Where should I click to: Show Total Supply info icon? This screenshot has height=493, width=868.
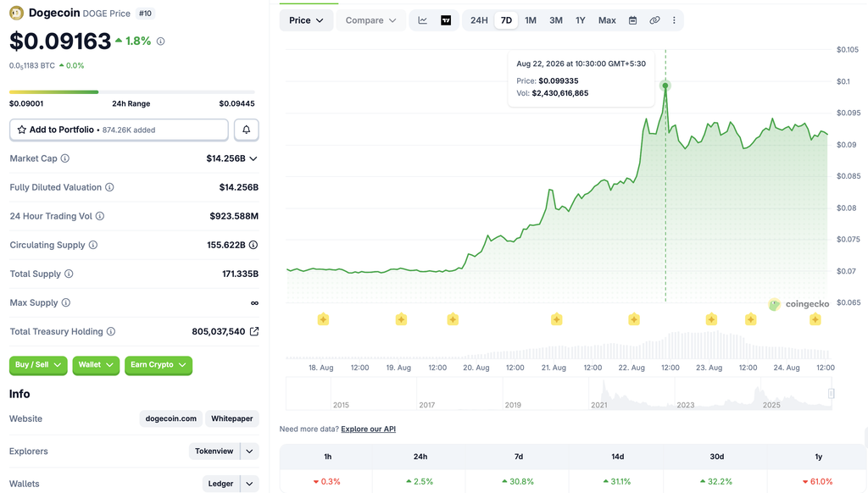69,274
